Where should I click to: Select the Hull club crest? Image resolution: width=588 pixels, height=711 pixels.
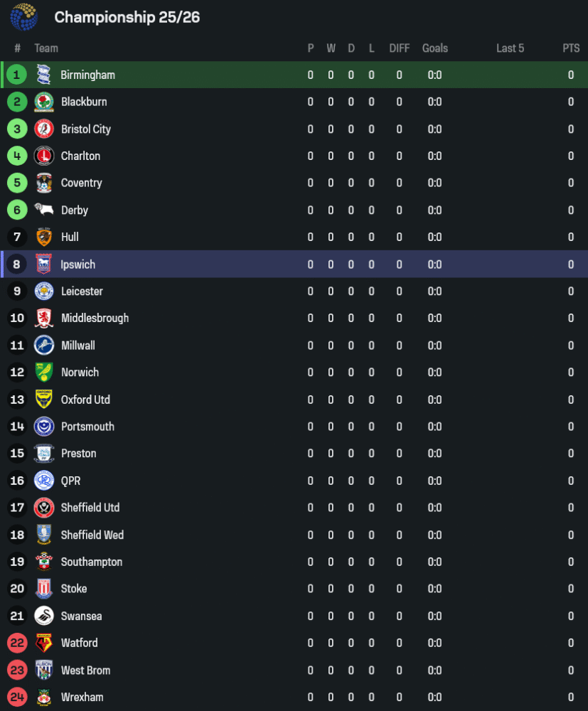44,237
